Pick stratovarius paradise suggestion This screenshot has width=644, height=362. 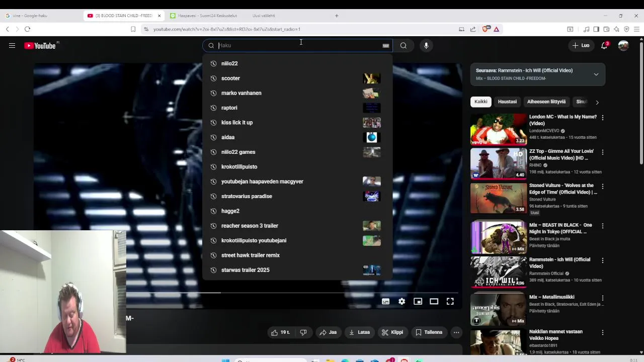[x=297, y=196]
